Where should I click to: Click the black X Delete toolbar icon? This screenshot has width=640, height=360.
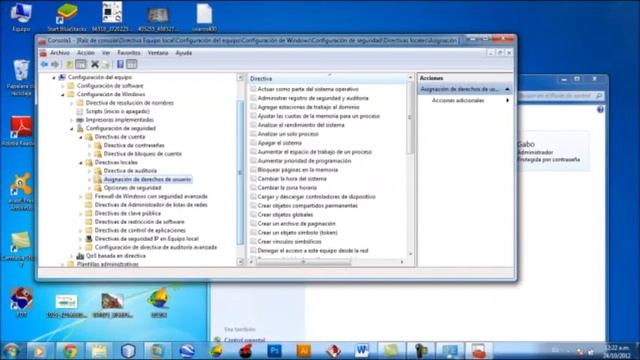click(x=95, y=64)
